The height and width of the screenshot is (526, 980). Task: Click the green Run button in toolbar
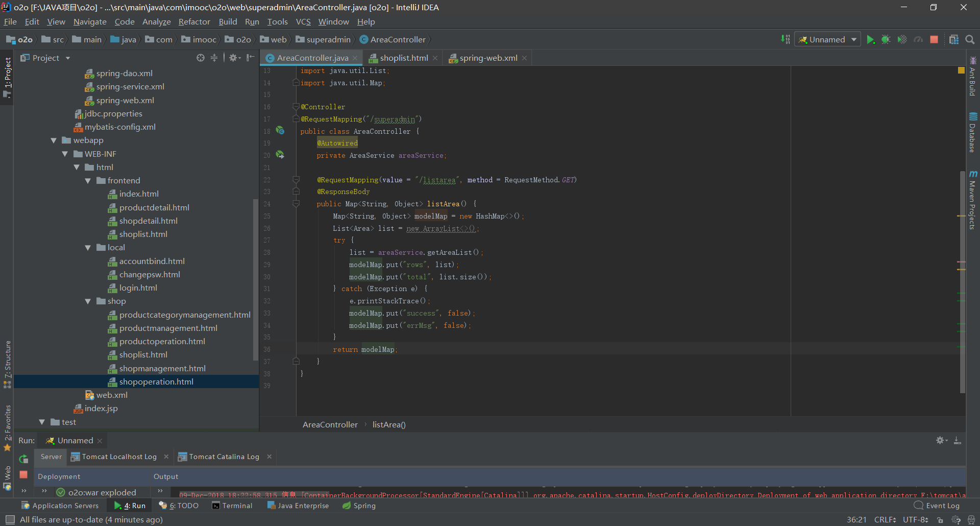click(870, 40)
